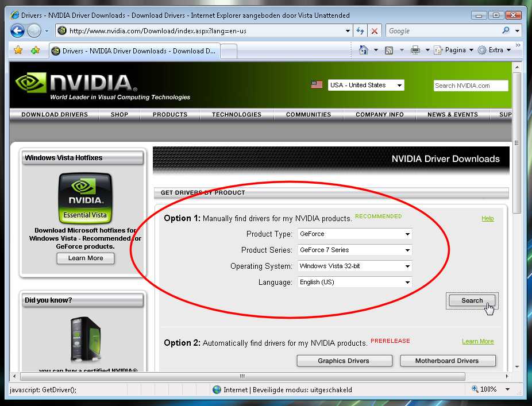Open the DOWNLOAD DRIVERS menu

pyautogui.click(x=55, y=115)
